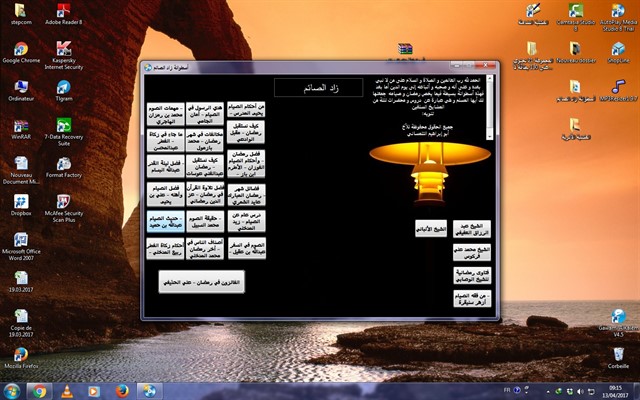
Task: Open Adobe Reader 8 shortcut
Action: click(64, 11)
